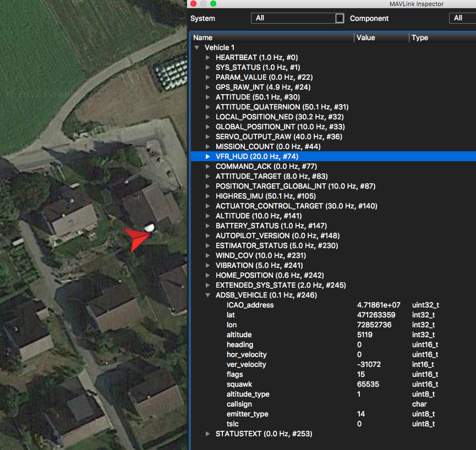Expand the STATUSTEXT message entry
This screenshot has width=476, height=450.
pos(208,433)
